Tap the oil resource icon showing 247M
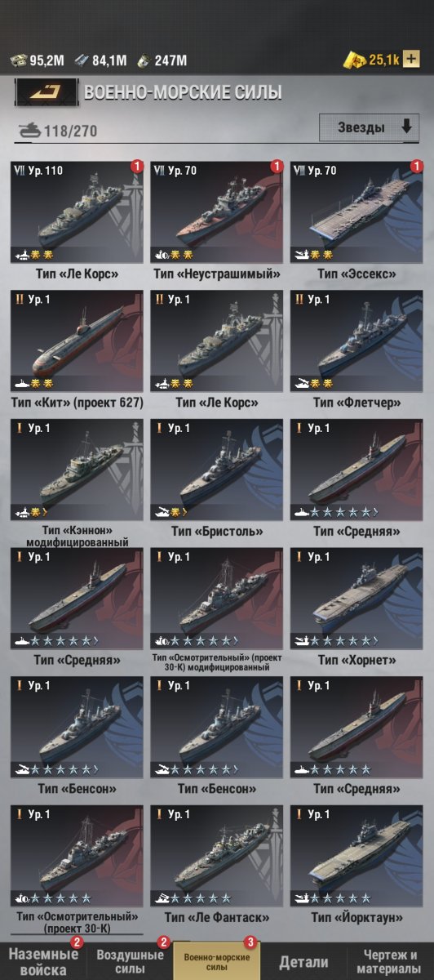 tap(144, 60)
